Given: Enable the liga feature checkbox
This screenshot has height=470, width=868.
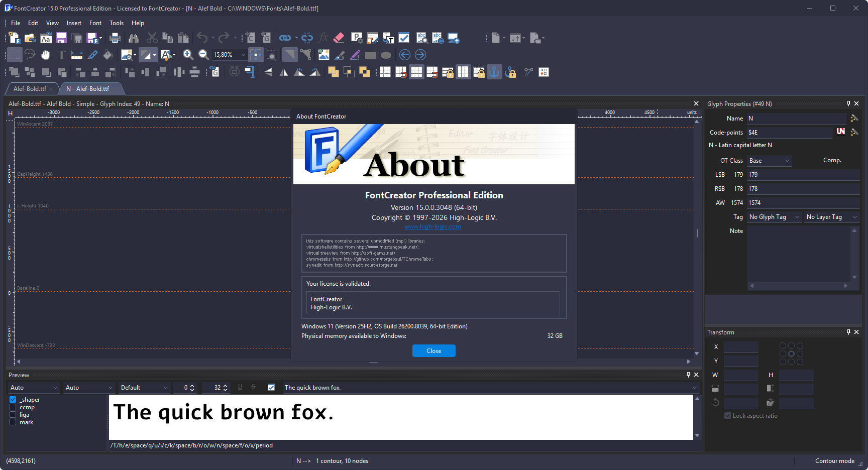Looking at the screenshot, I should pos(13,415).
